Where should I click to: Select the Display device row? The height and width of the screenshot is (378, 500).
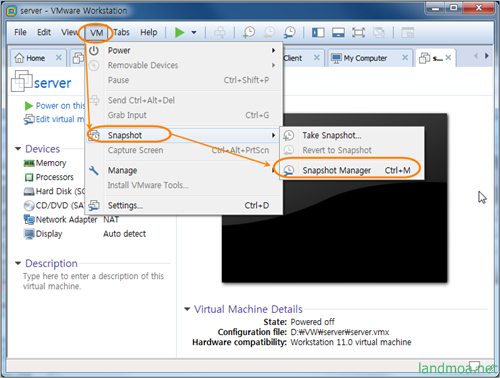click(x=85, y=234)
